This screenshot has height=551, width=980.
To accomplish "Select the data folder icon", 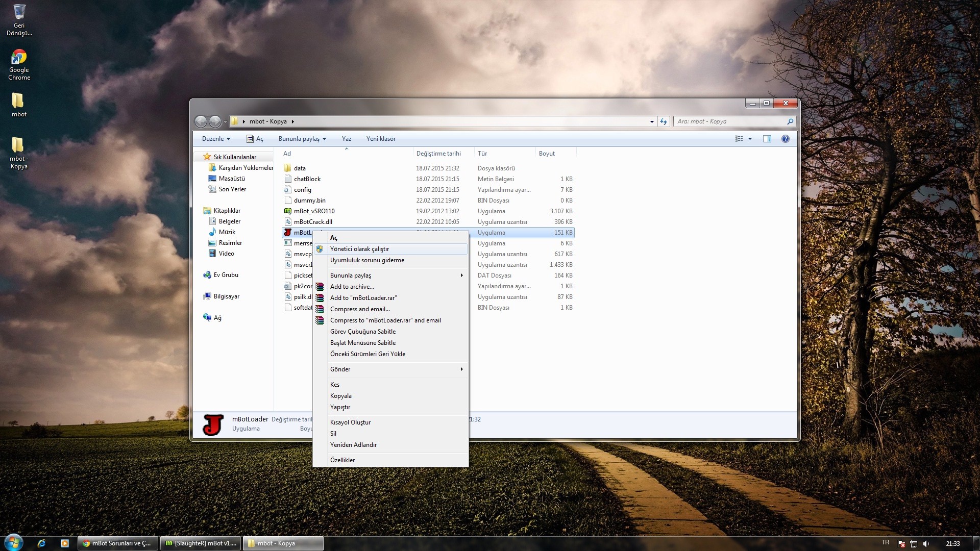I will [288, 168].
